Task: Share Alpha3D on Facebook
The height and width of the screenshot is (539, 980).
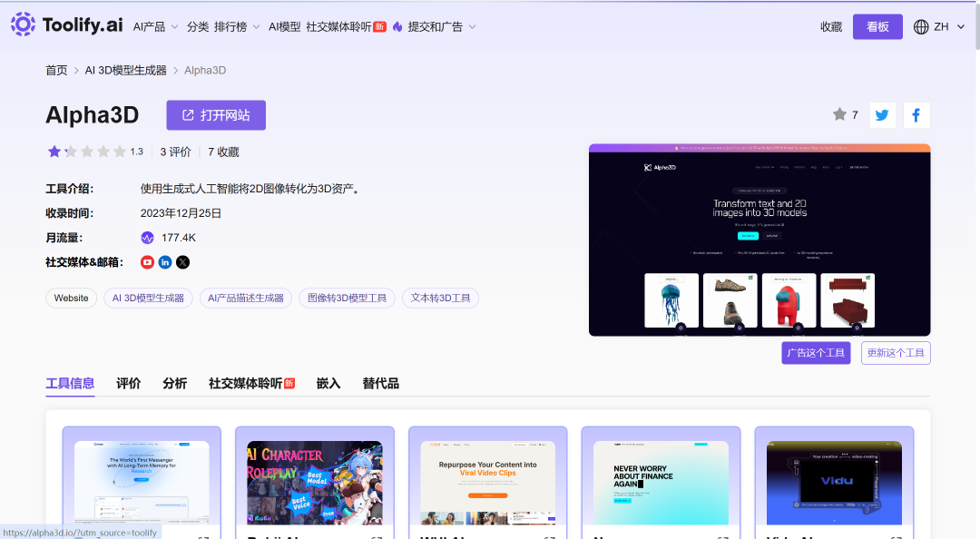Action: 916,115
